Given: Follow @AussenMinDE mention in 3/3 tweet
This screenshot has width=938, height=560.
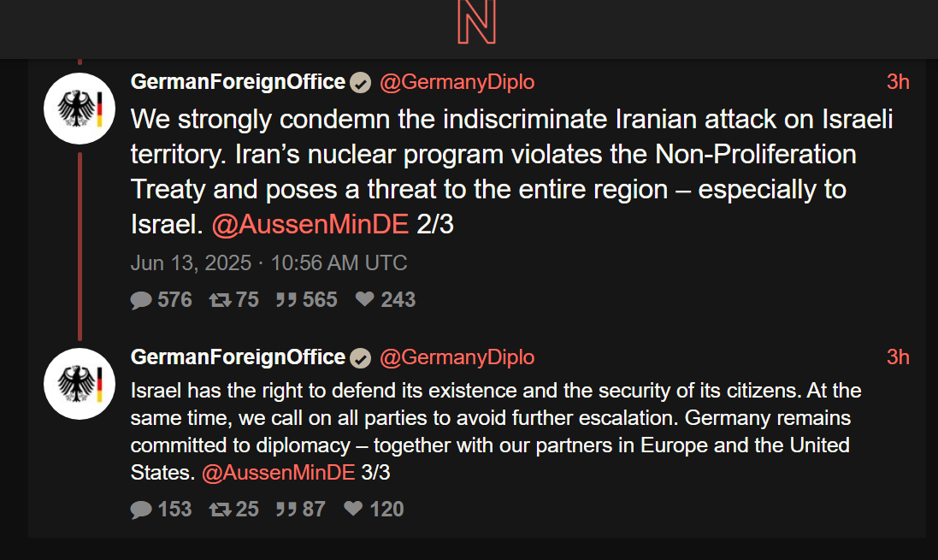Looking at the screenshot, I should [279, 473].
